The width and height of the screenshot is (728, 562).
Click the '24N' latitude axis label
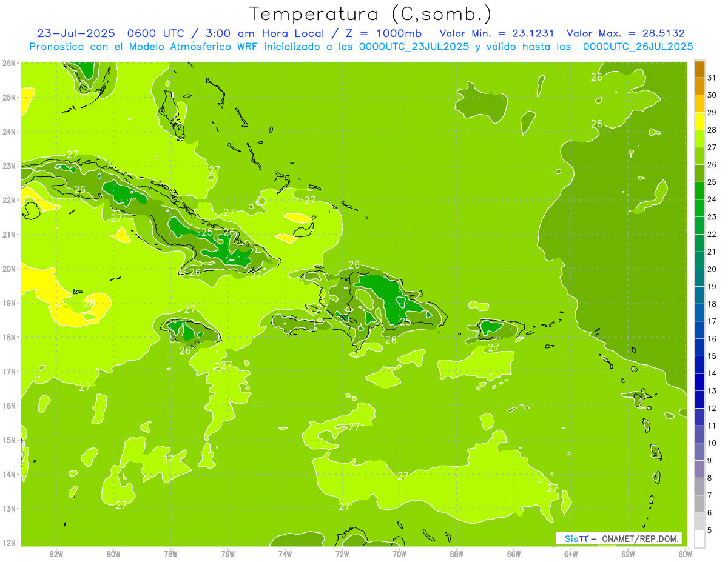point(9,132)
